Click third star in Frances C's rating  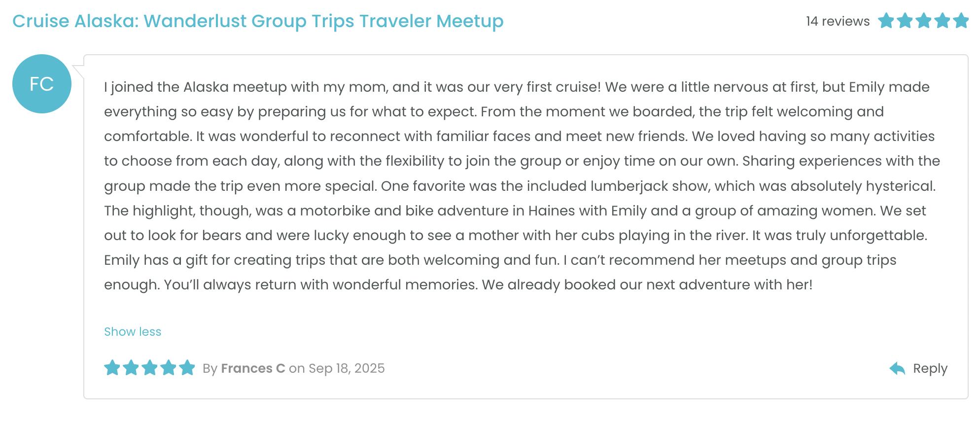(150, 368)
